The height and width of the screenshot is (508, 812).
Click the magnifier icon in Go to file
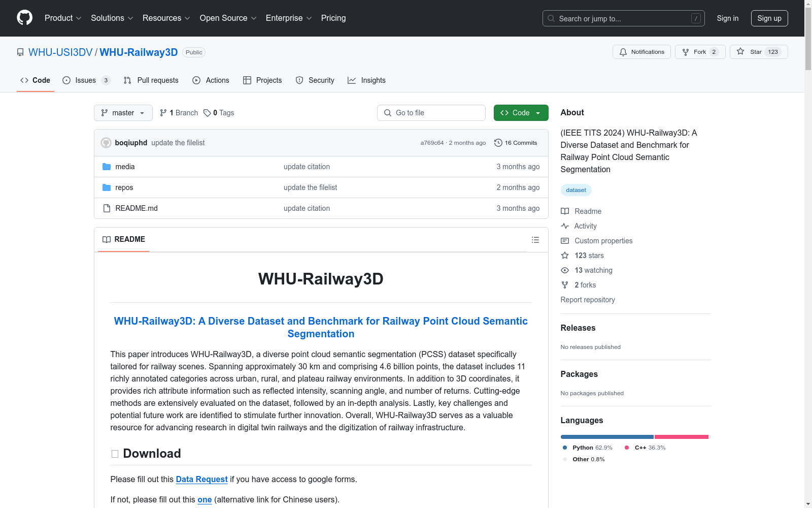(x=388, y=113)
